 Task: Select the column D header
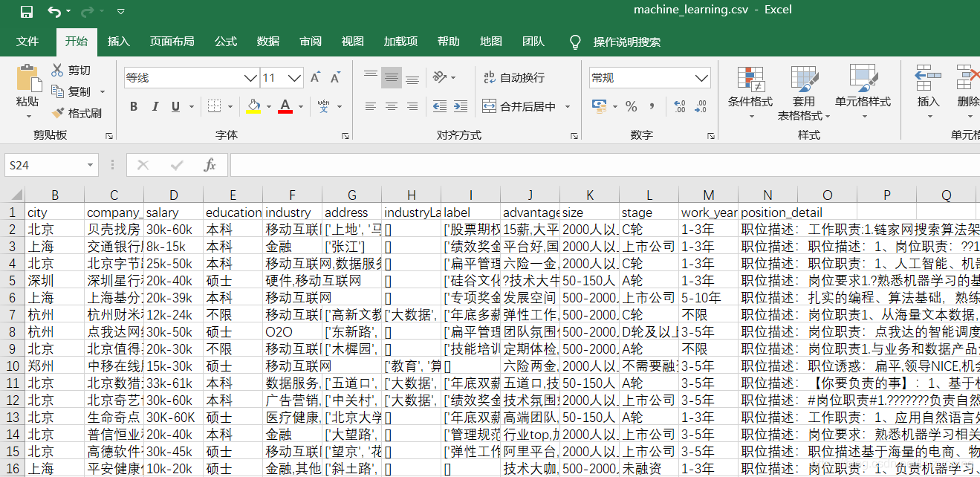(x=173, y=195)
